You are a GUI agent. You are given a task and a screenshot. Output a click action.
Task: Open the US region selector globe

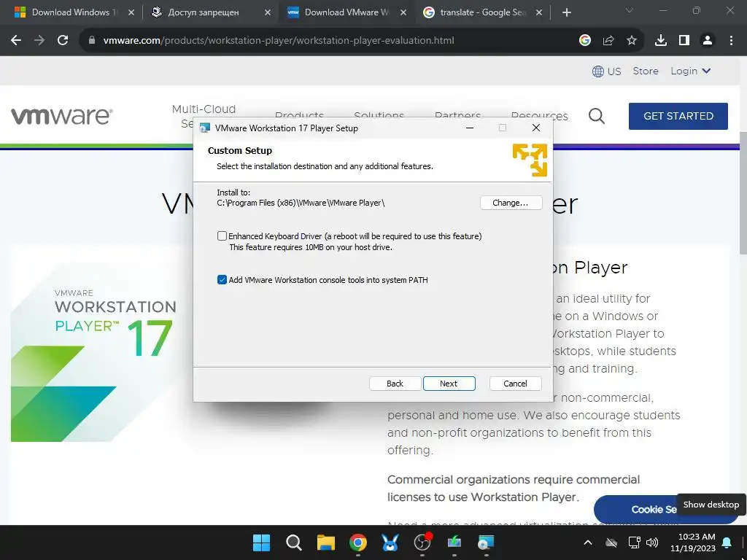pyautogui.click(x=606, y=71)
